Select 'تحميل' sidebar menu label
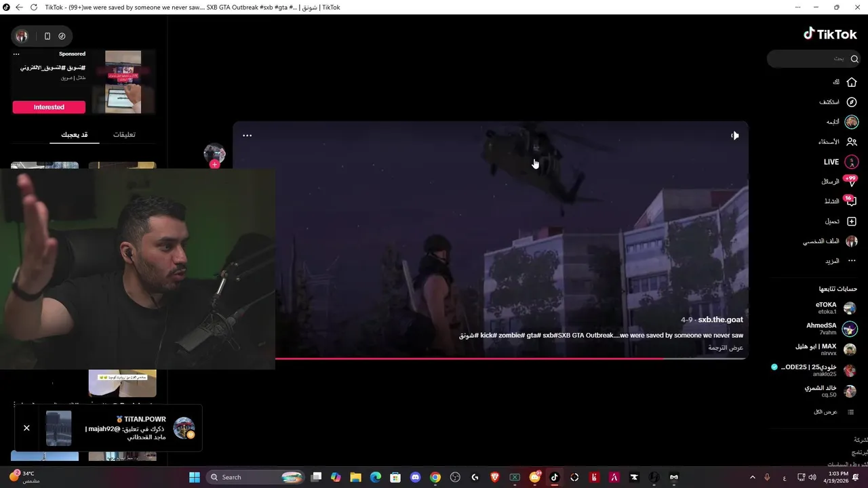 coord(832,222)
